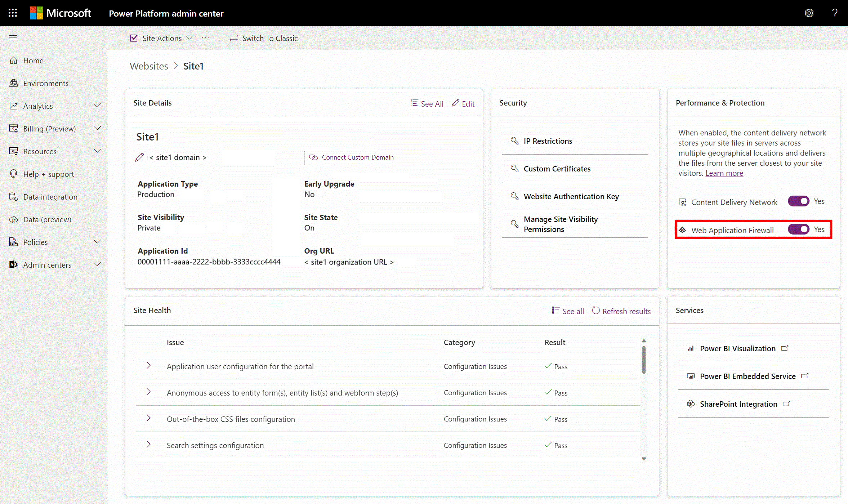Click the Custom Certificates icon
This screenshot has height=504, width=848.
click(x=514, y=168)
